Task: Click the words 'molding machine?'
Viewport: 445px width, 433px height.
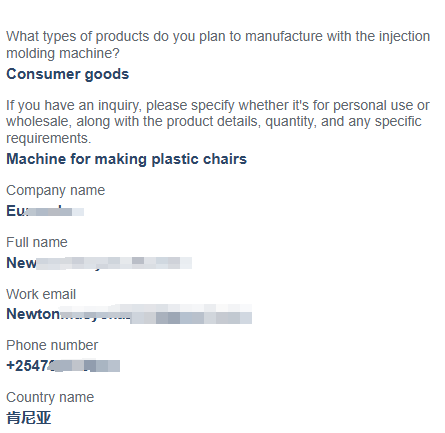Action: pos(63,53)
